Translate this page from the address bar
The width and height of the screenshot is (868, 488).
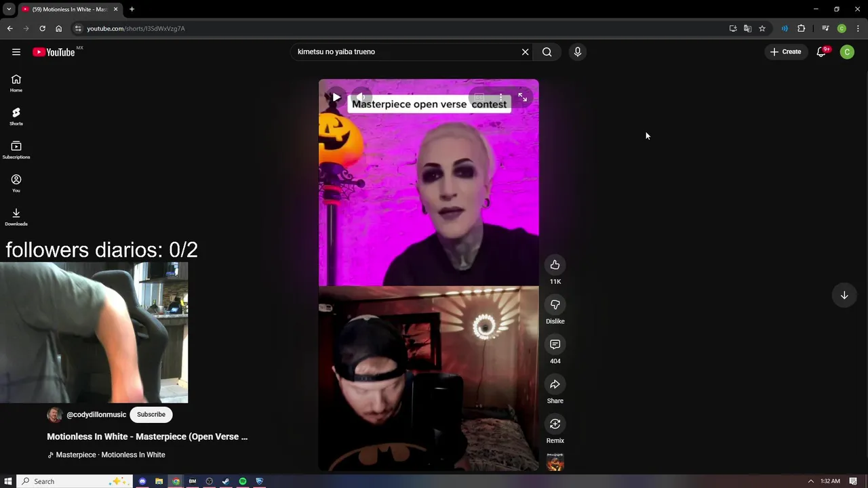(747, 28)
